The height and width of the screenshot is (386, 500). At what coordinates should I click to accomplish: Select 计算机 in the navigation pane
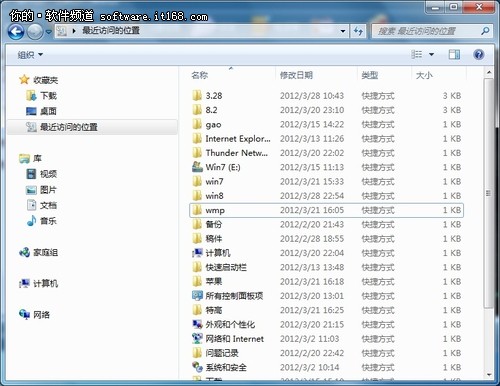39,284
